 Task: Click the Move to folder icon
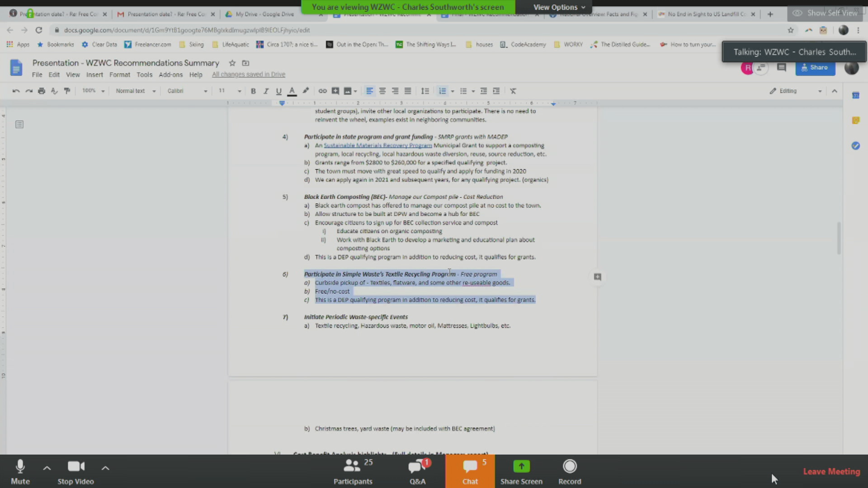tap(245, 63)
